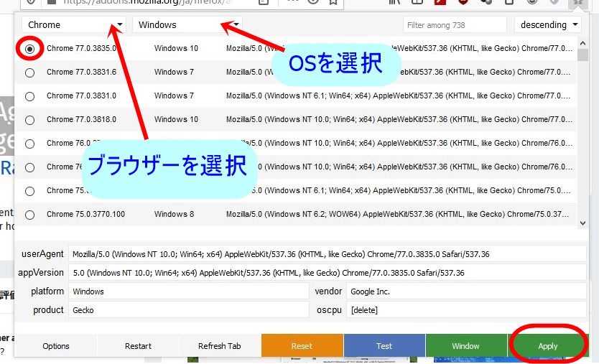
Task: Click the product field showing Gecko
Action: point(189,310)
